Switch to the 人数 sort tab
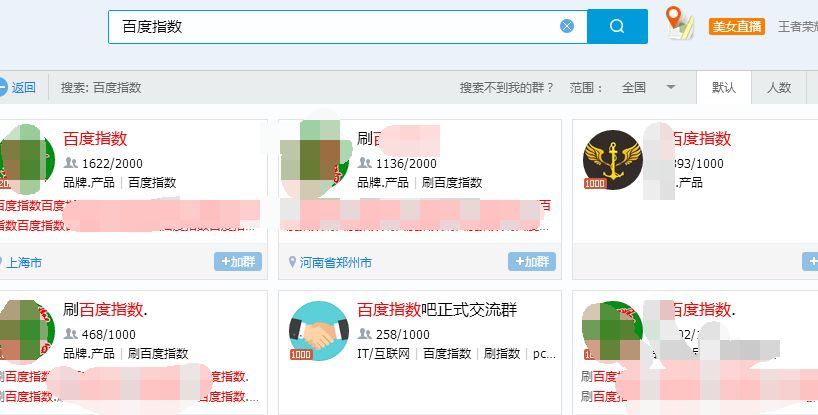The image size is (818, 415). click(779, 88)
